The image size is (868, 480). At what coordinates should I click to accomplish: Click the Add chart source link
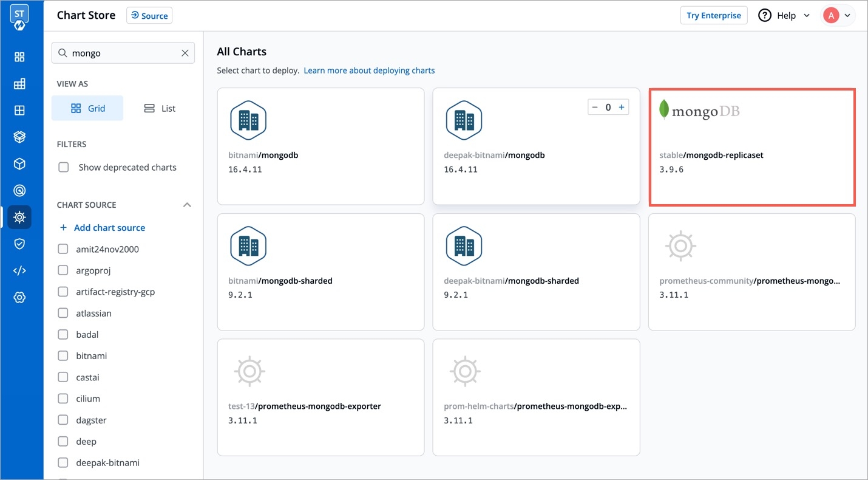(109, 228)
